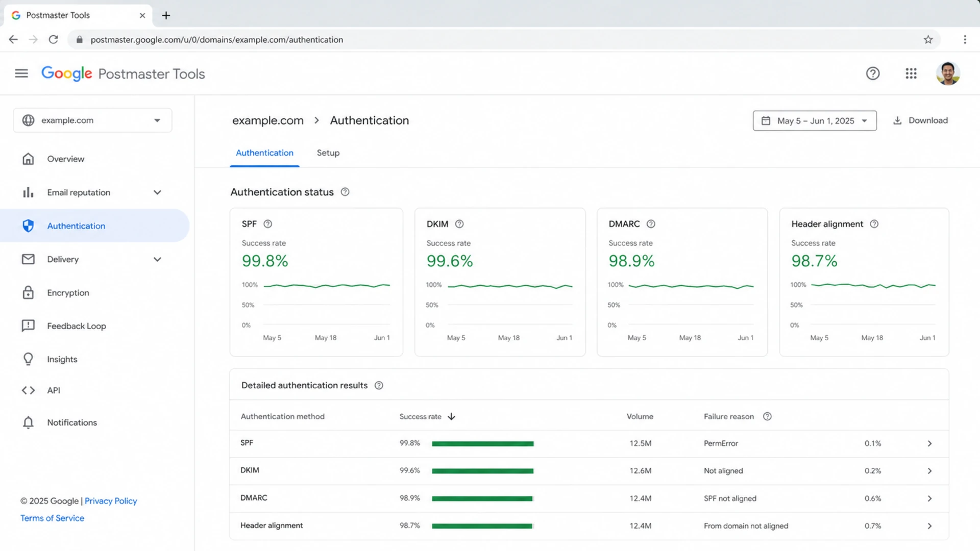This screenshot has width=980, height=551.
Task: Expand the DKIM row details
Action: point(929,471)
